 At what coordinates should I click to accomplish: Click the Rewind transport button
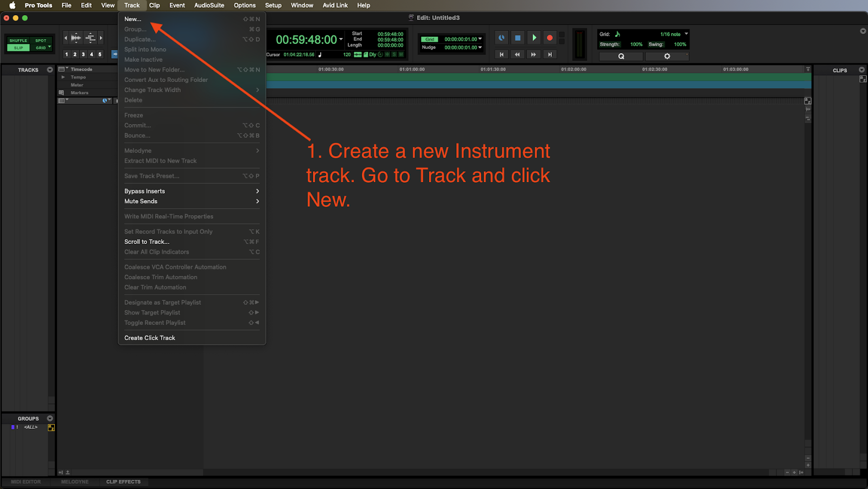(x=518, y=54)
